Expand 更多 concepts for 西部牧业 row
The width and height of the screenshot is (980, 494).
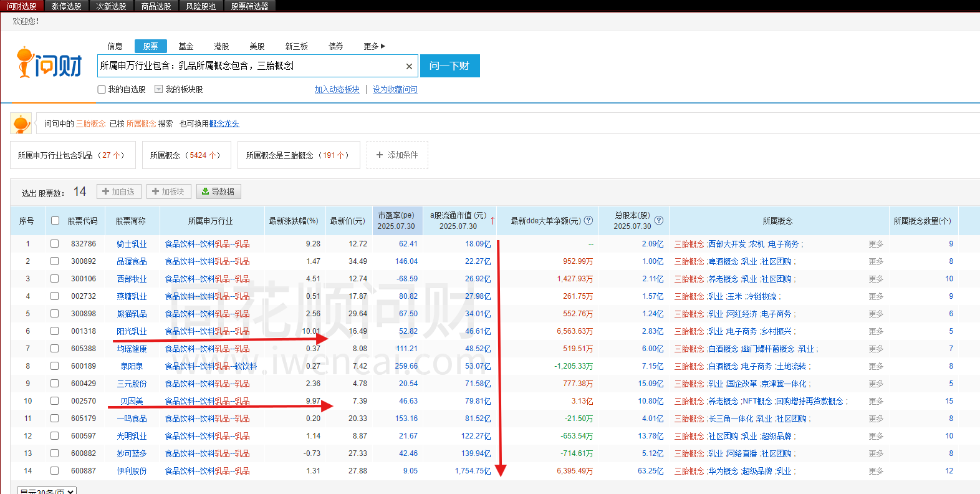[876, 279]
